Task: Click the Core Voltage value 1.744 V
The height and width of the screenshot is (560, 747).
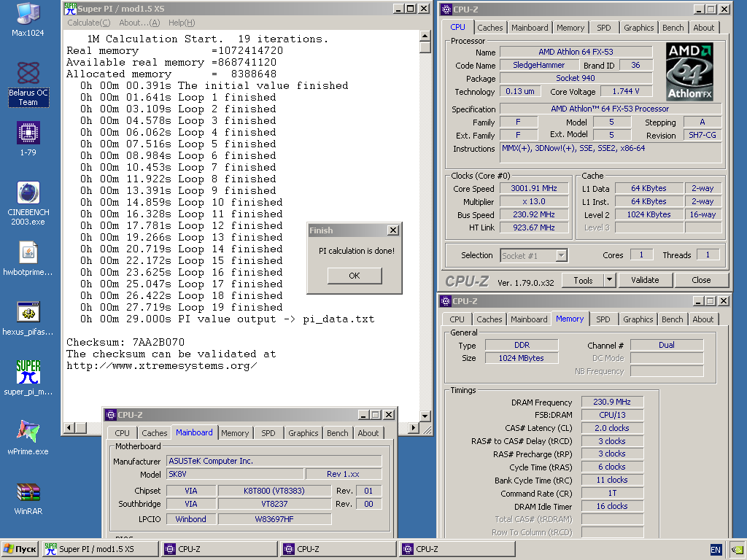Action: (626, 91)
